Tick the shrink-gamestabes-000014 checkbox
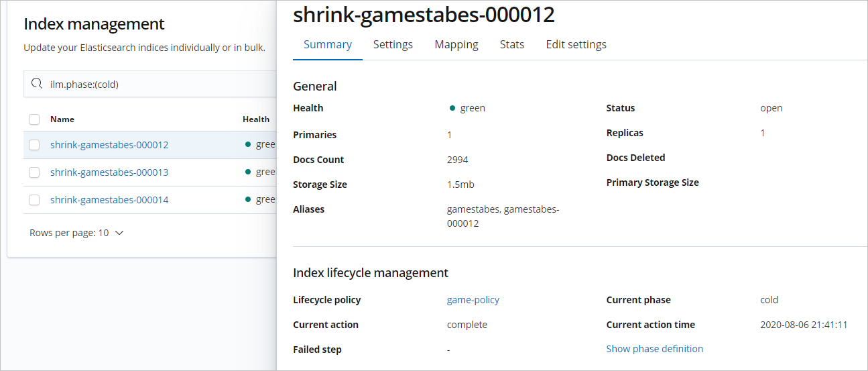The width and height of the screenshot is (868, 371). tap(34, 200)
